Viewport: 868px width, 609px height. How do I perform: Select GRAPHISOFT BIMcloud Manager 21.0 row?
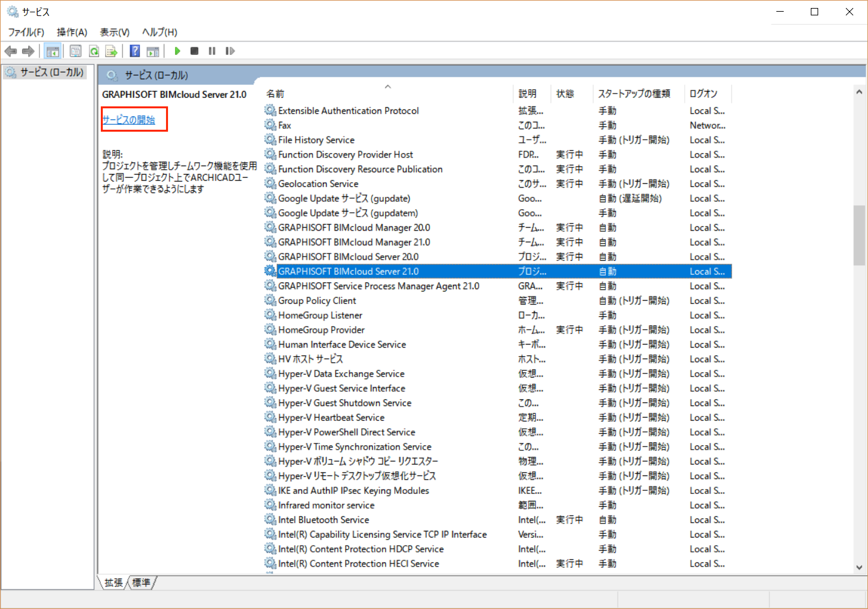click(x=498, y=242)
